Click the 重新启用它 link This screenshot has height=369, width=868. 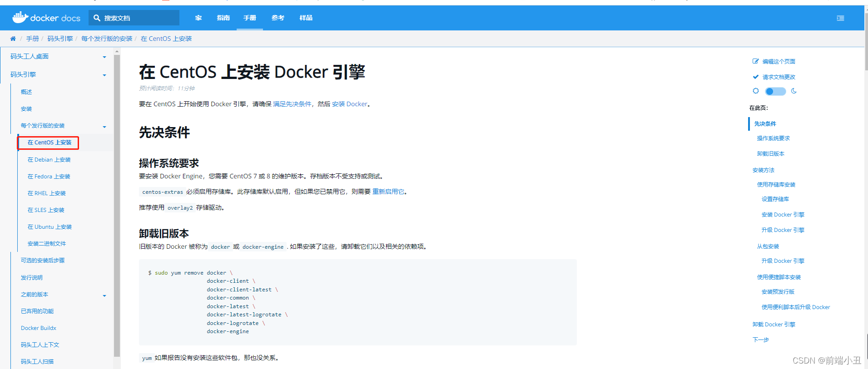[x=388, y=192]
